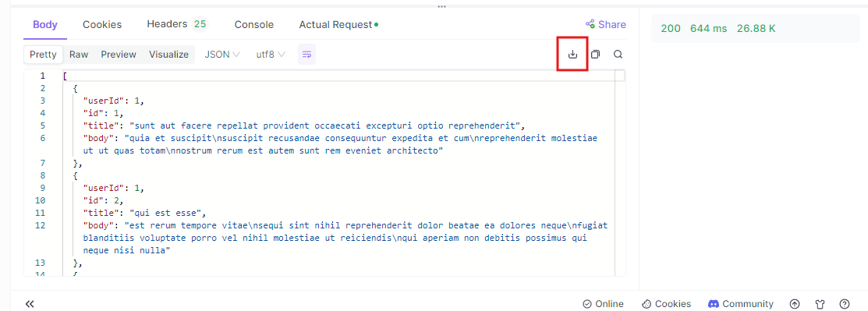
Task: Open the help question mark icon
Action: tap(844, 304)
